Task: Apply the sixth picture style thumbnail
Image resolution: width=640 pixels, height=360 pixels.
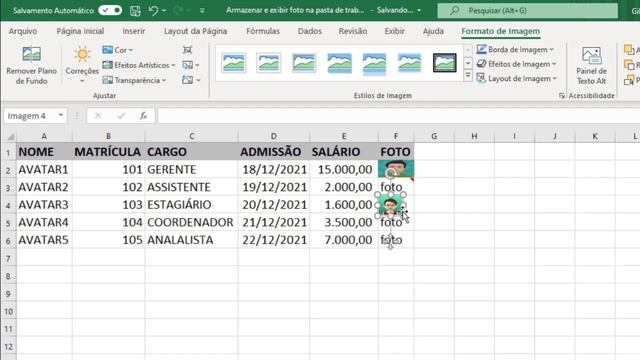Action: [x=409, y=63]
